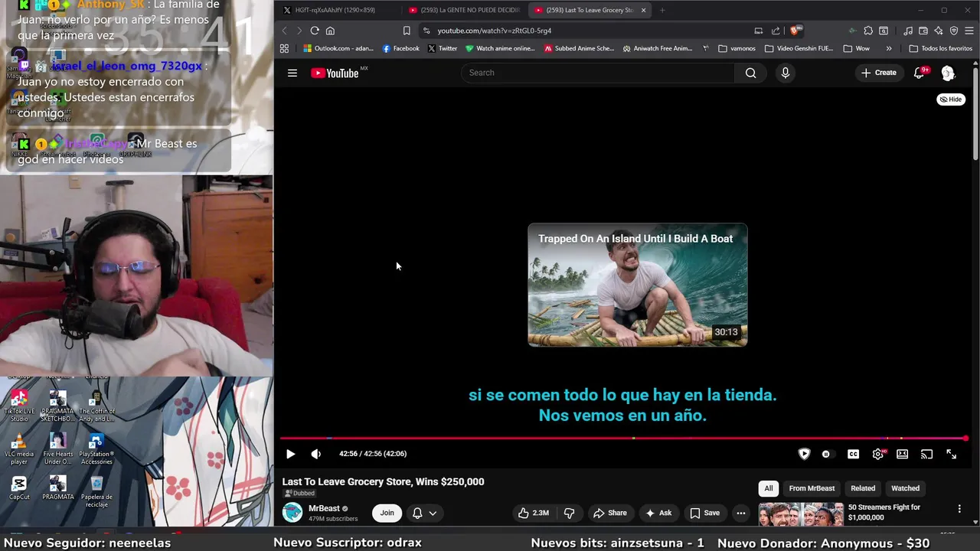Open the 50 Streamers Fight thumbnail
This screenshot has width=980, height=551.
pyautogui.click(x=801, y=514)
